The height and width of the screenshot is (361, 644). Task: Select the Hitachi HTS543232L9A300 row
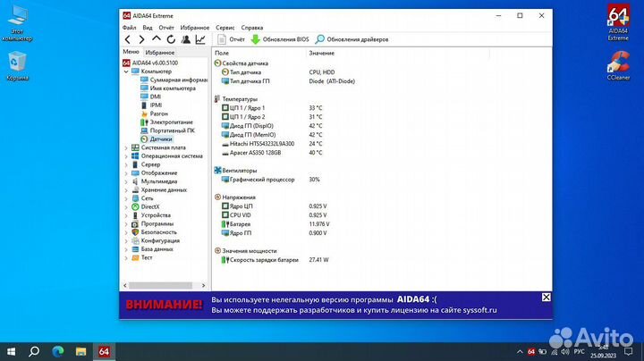272,144
